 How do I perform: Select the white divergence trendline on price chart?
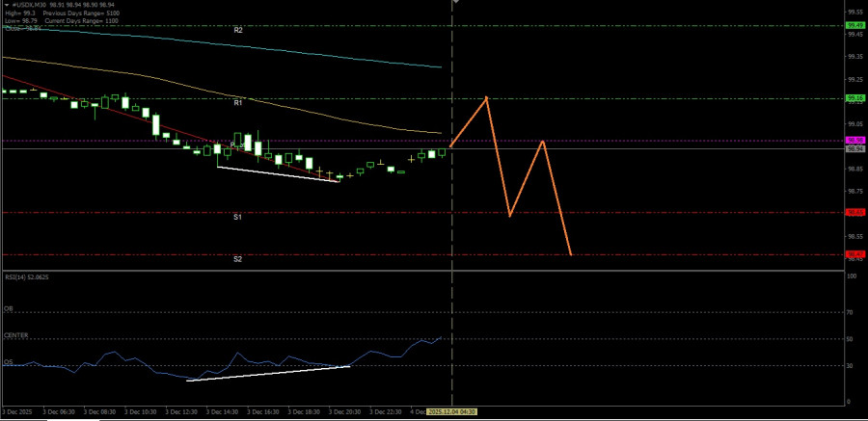click(277, 174)
